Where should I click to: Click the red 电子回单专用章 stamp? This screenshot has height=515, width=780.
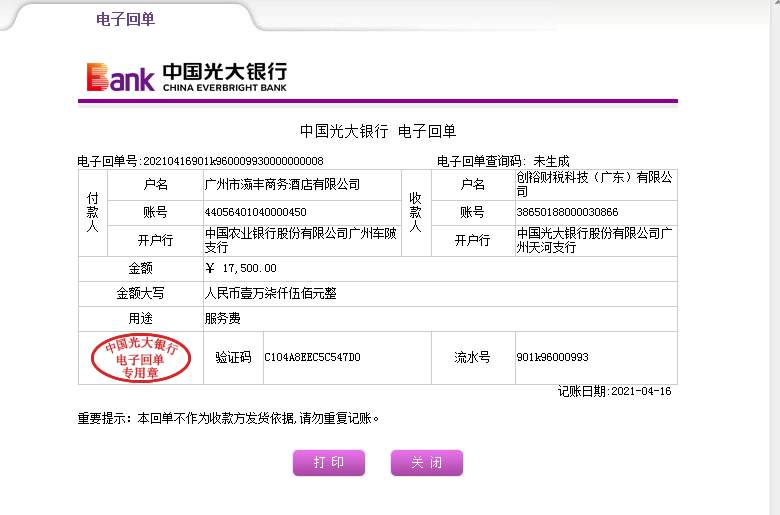click(141, 358)
